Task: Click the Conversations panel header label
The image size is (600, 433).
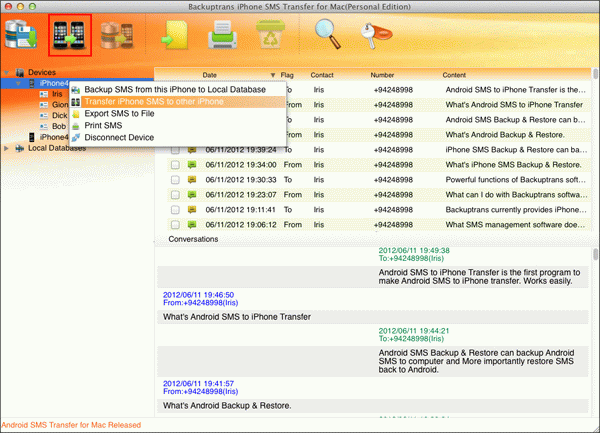Action: (x=193, y=239)
